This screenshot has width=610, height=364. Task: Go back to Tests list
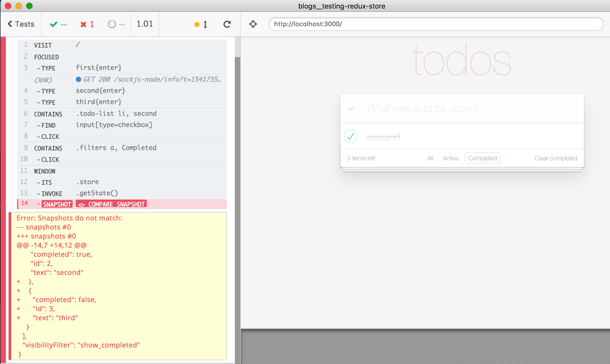point(21,24)
